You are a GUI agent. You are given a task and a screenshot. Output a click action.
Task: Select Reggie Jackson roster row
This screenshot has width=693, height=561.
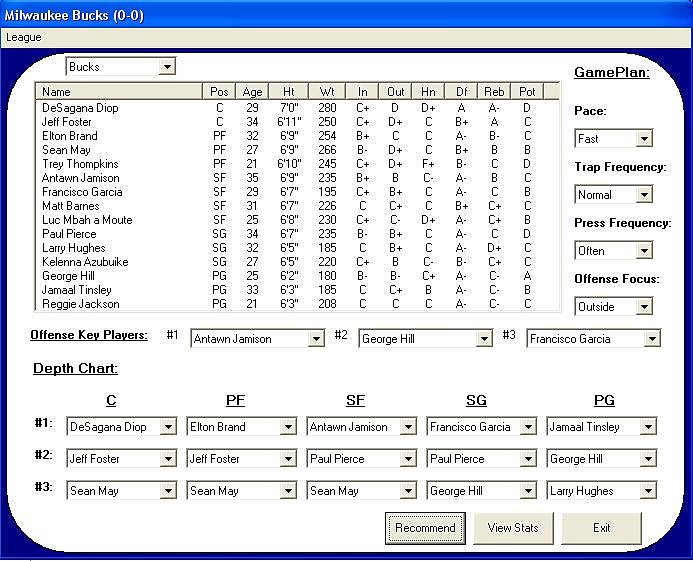(x=297, y=304)
